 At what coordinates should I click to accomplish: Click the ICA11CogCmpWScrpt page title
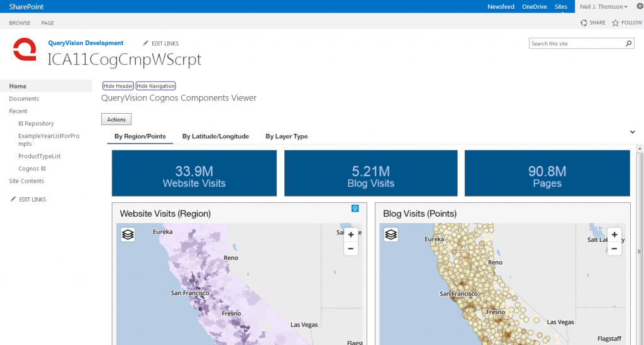point(125,60)
